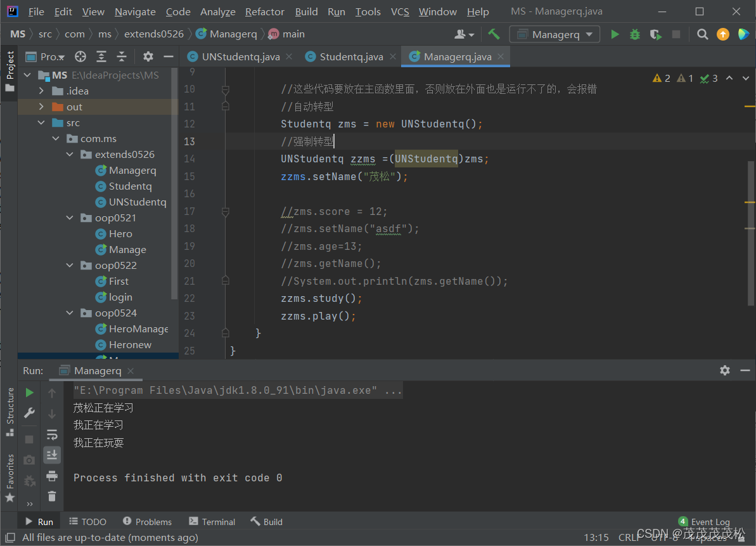
Task: Hide the Project tool window
Action: click(x=169, y=57)
